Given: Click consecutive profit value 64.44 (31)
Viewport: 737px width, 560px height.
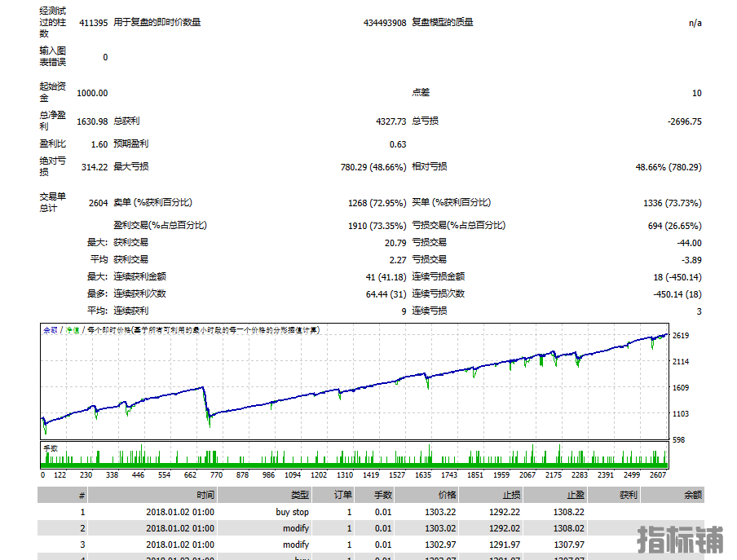Looking at the screenshot, I should 386,294.
